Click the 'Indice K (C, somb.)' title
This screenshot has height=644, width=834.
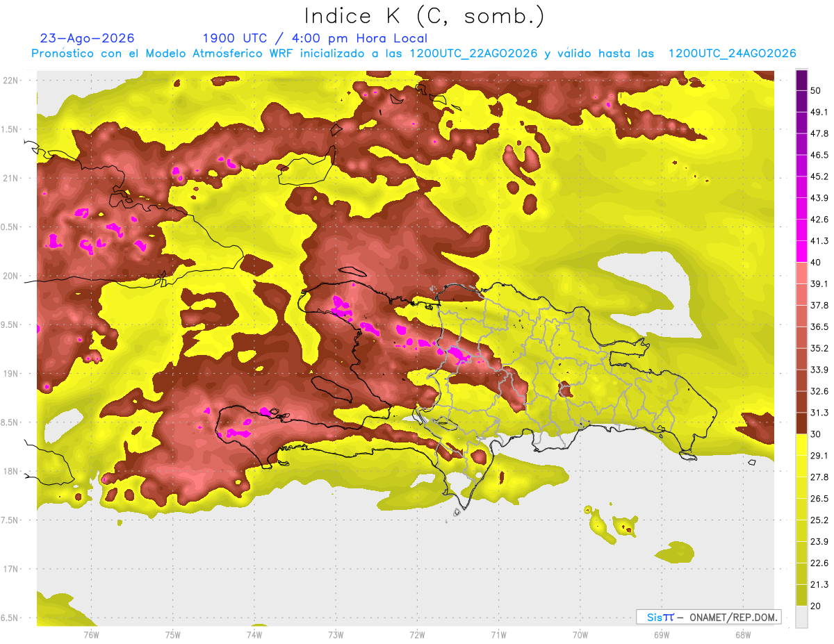(424, 16)
